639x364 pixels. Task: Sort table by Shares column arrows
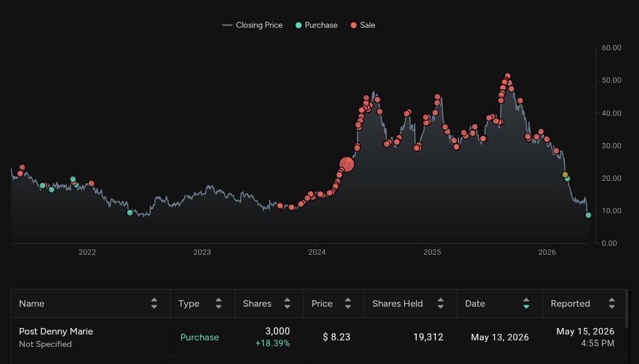pos(288,303)
